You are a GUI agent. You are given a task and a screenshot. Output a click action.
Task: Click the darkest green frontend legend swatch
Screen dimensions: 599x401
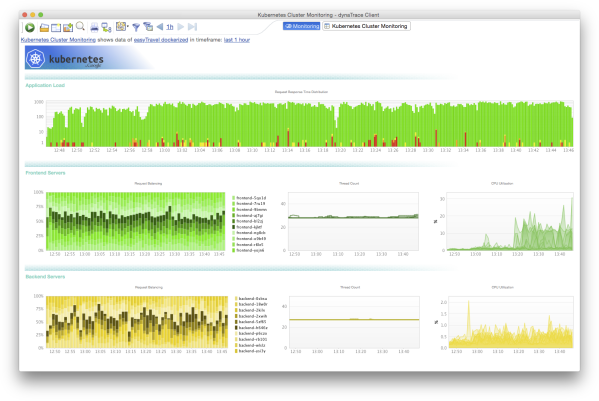233,227
